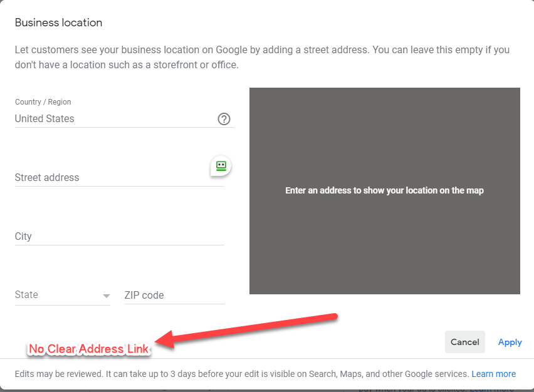
Task: Click into the ZIP code field
Action: click(174, 295)
